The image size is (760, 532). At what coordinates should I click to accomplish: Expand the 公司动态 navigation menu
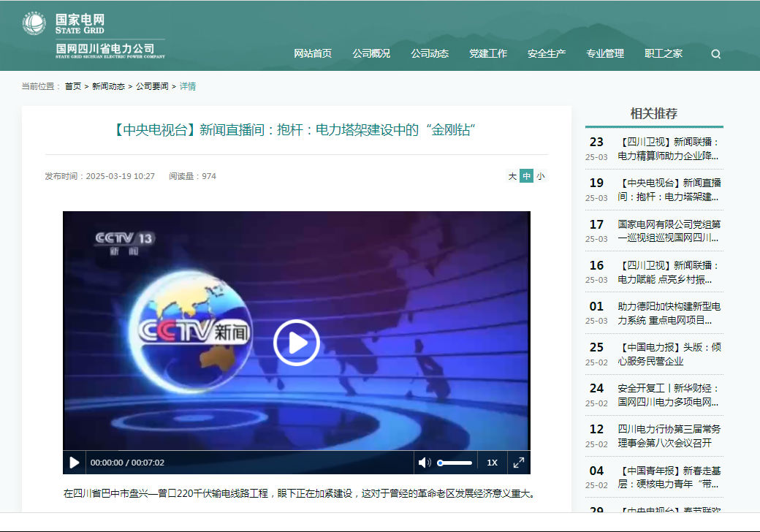click(430, 53)
